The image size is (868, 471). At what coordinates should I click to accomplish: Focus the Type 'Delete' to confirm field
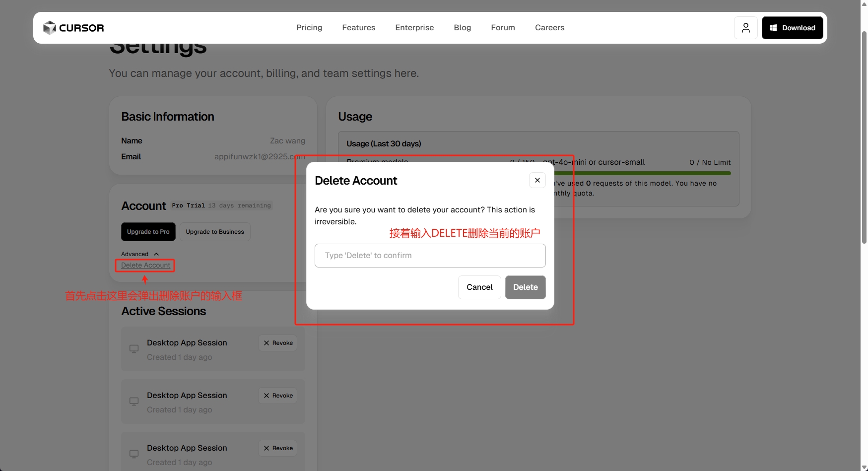(430, 256)
